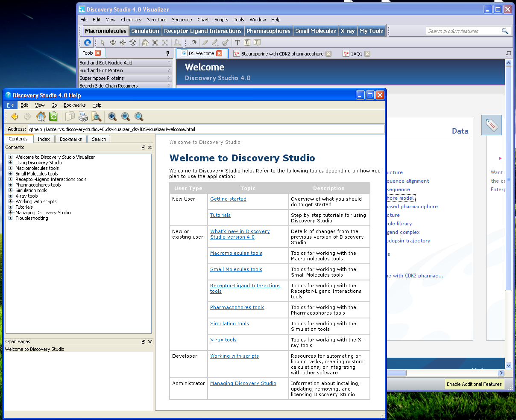Image resolution: width=516 pixels, height=420 pixels.
Task: Click the Forward arrow in Help toolbar
Action: point(27,117)
